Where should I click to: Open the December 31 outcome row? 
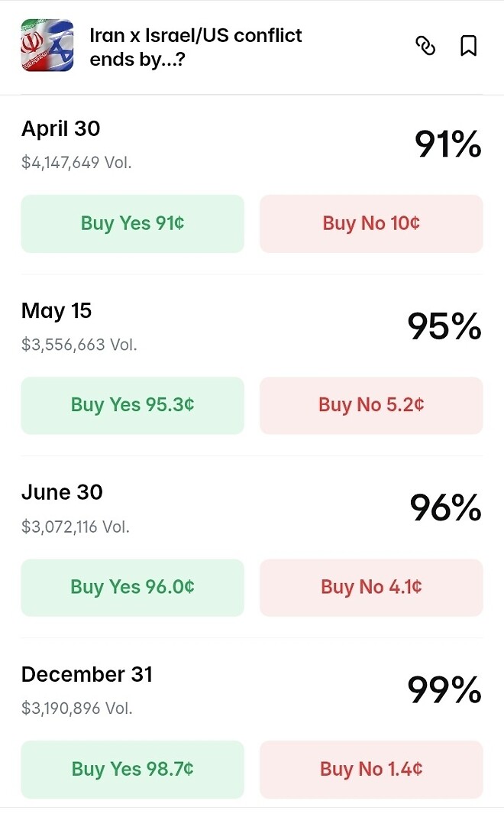point(87,674)
